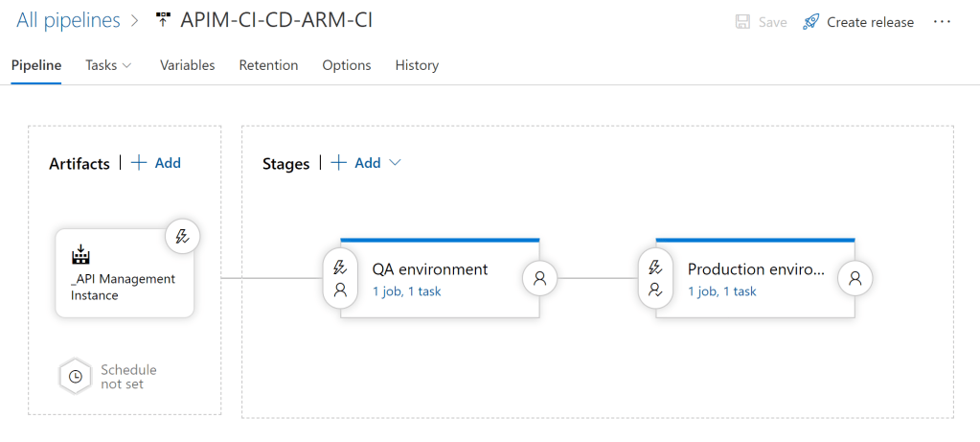Open QA environment pre-deployment conditions
980x442 pixels.
coord(339,278)
